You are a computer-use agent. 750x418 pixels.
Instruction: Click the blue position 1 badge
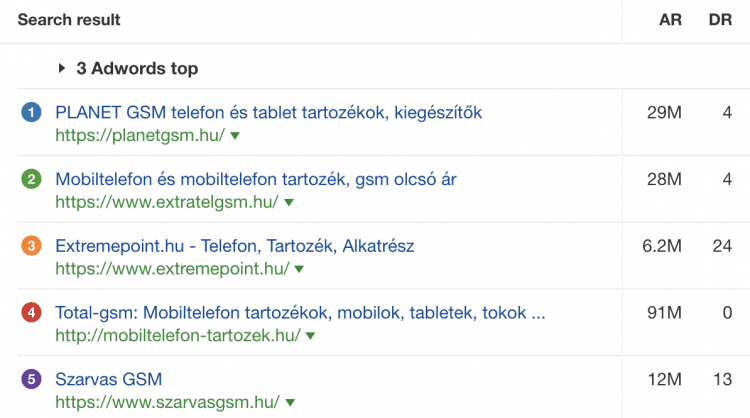[31, 113]
